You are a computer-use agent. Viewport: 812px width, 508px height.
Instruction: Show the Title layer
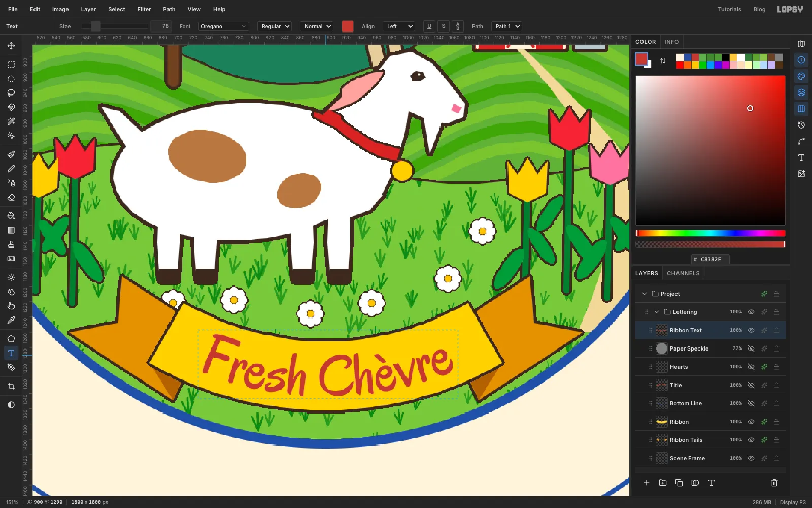pos(751,385)
